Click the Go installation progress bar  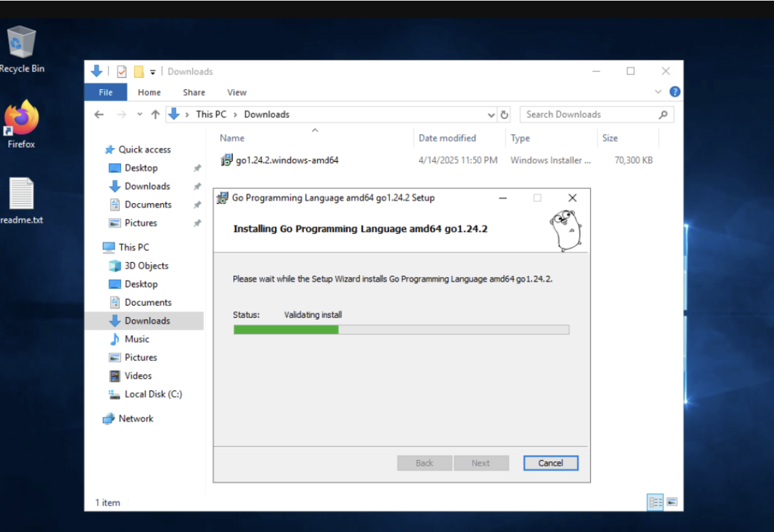[x=401, y=329]
